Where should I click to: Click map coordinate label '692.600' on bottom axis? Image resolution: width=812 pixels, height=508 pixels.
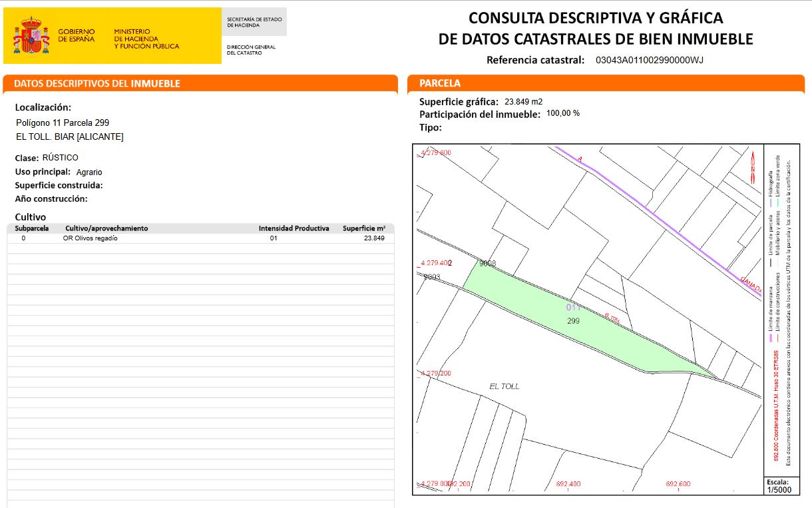click(x=678, y=484)
